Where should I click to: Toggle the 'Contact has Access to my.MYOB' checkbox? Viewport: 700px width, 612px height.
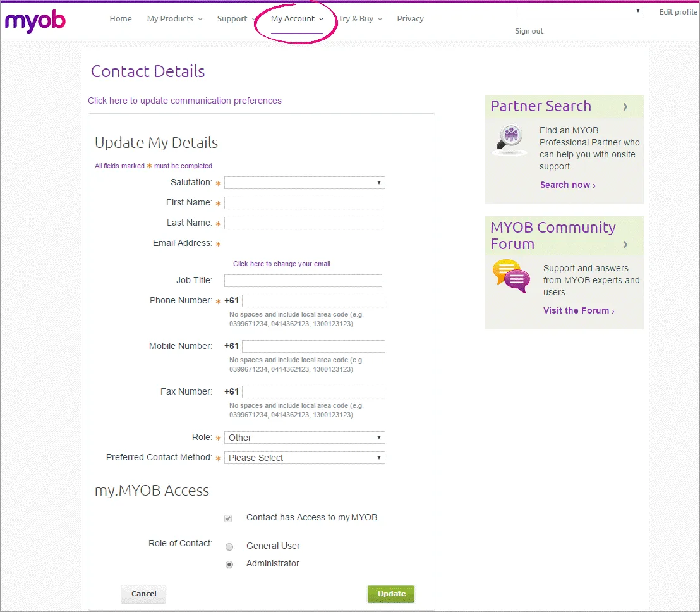point(227,518)
